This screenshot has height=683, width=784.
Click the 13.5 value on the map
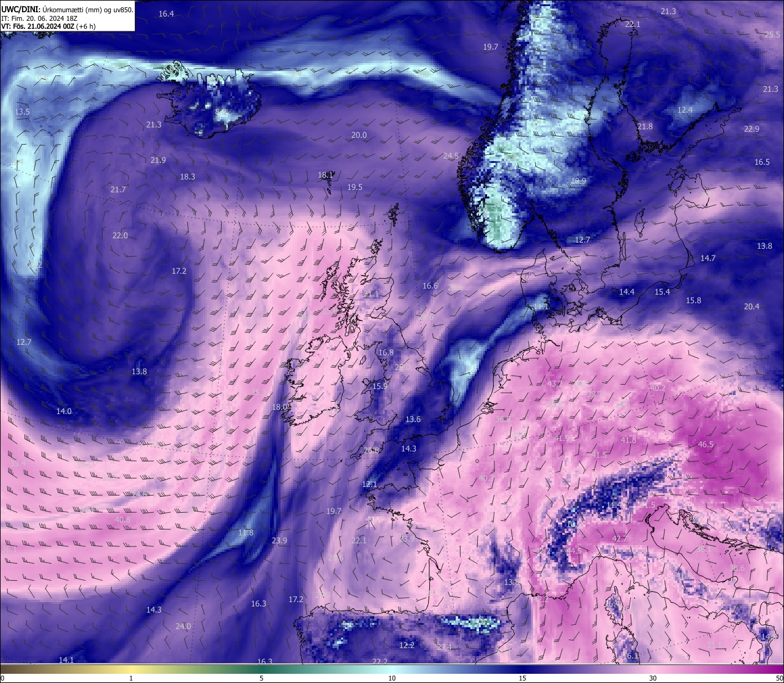click(22, 111)
